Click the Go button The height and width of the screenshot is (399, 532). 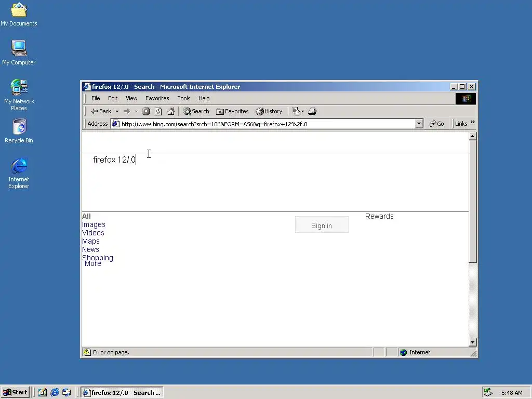click(x=436, y=124)
